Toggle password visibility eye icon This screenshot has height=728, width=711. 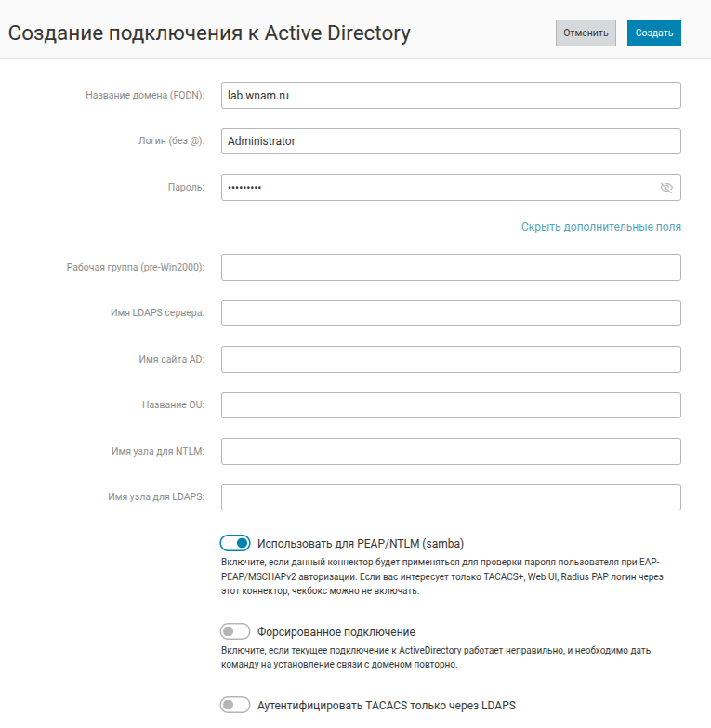click(x=665, y=188)
